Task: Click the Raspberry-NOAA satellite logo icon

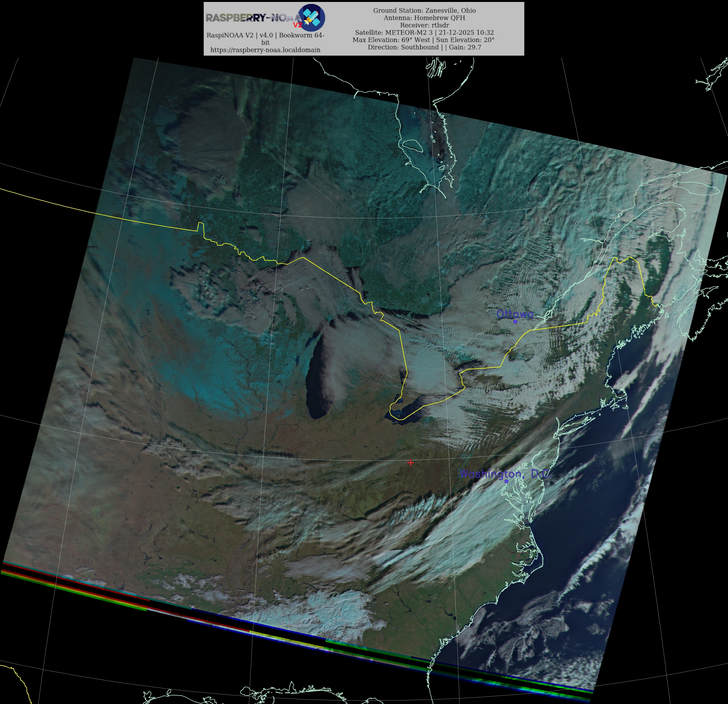Action: 312,17
